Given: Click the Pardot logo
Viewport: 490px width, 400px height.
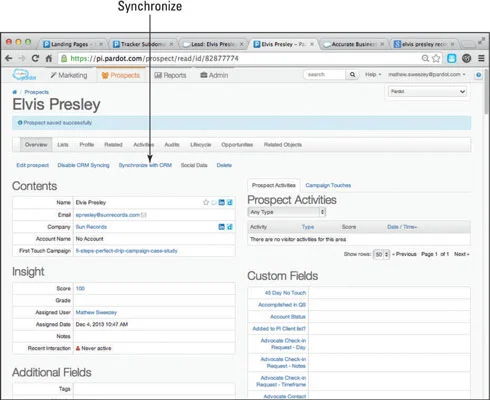Looking at the screenshot, I should coord(24,75).
